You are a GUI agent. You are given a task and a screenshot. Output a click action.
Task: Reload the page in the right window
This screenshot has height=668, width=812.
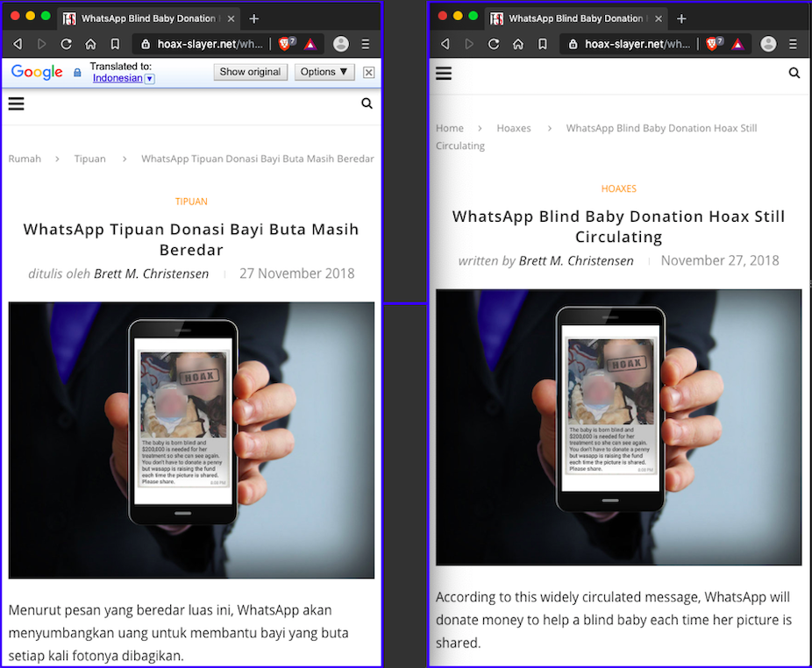click(494, 44)
